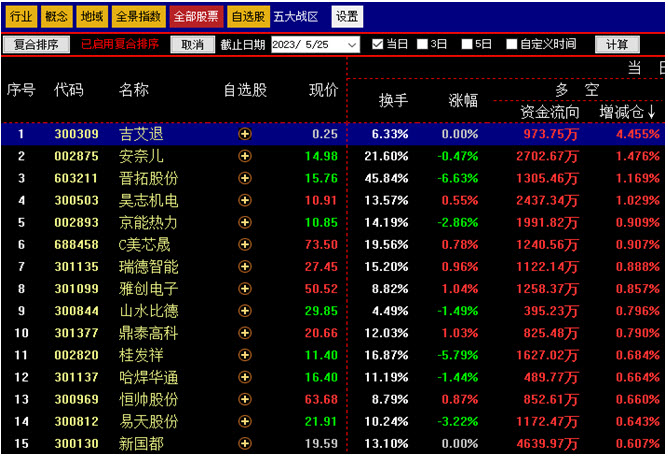
Task: Click the 名称 column header
Action: [134, 90]
